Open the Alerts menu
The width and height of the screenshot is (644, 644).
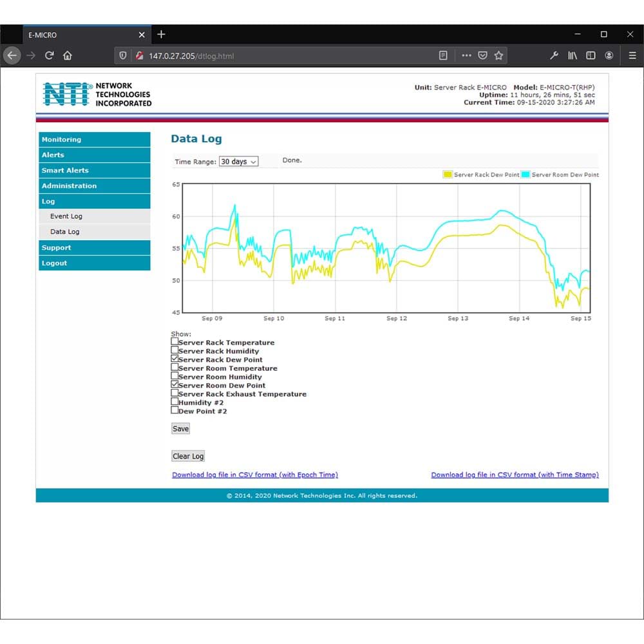click(95, 155)
